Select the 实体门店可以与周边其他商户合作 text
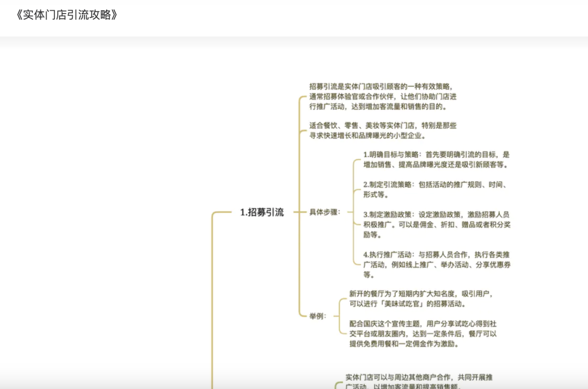588x389 pixels. tap(422, 381)
